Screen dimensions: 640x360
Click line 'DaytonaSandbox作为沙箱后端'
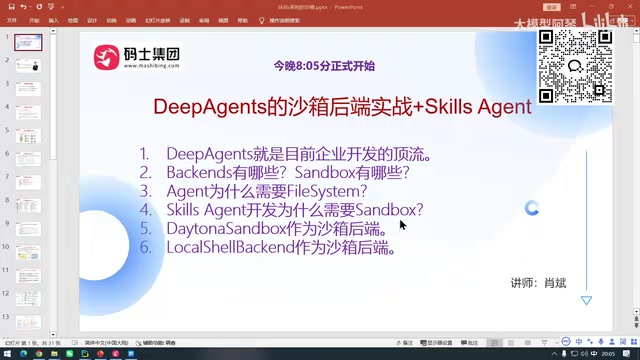(276, 229)
